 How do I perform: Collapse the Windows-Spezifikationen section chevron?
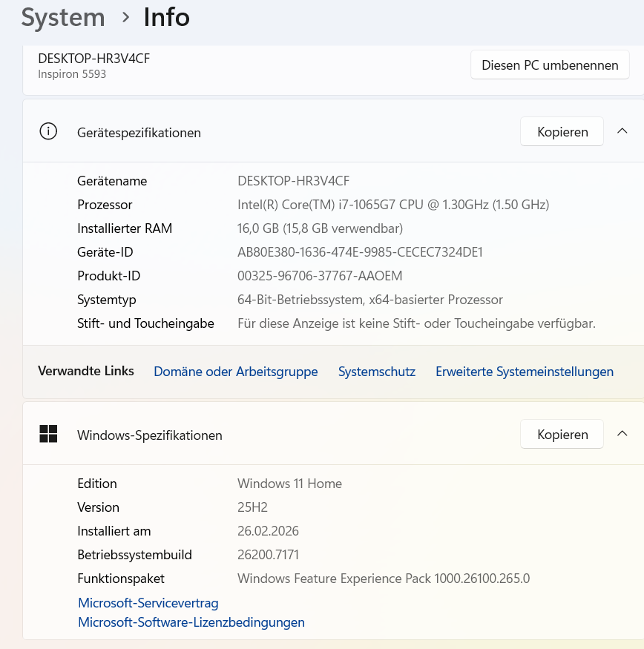coord(622,434)
